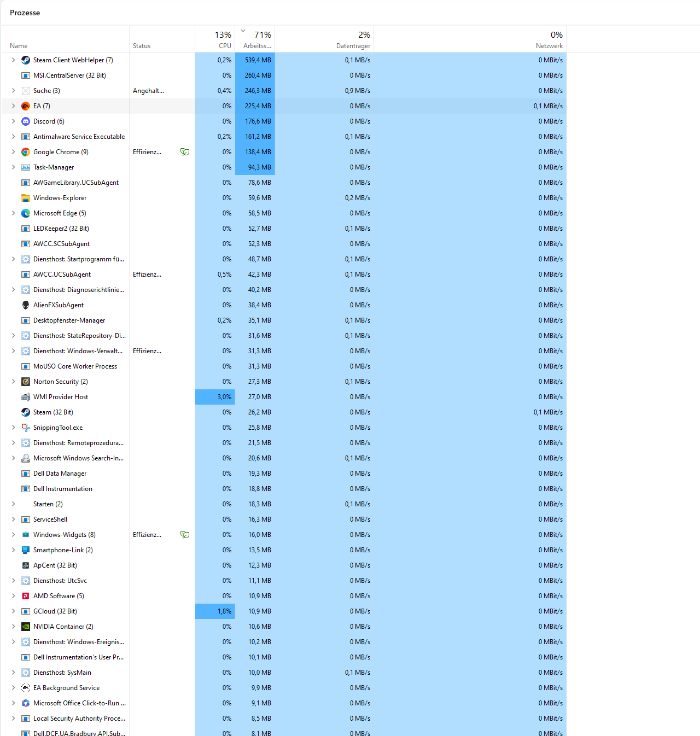Expand the Starten (2) group
This screenshot has height=736, width=700.
(14, 504)
